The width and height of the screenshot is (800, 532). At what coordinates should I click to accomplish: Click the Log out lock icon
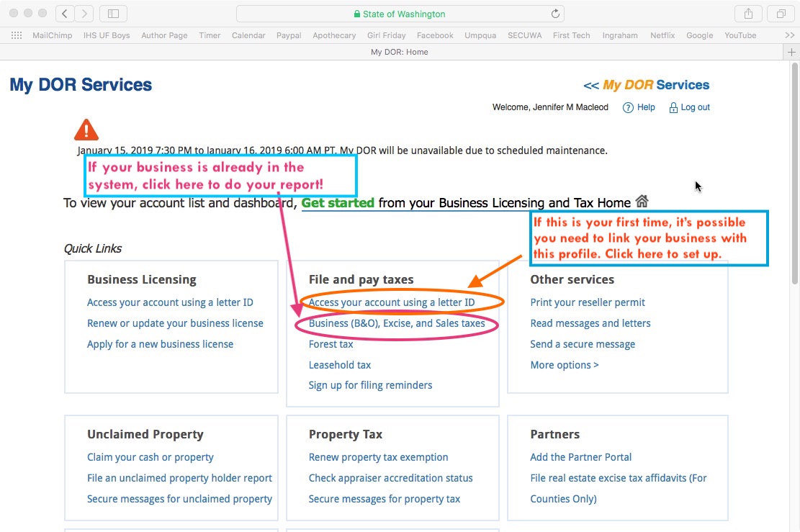tap(673, 108)
